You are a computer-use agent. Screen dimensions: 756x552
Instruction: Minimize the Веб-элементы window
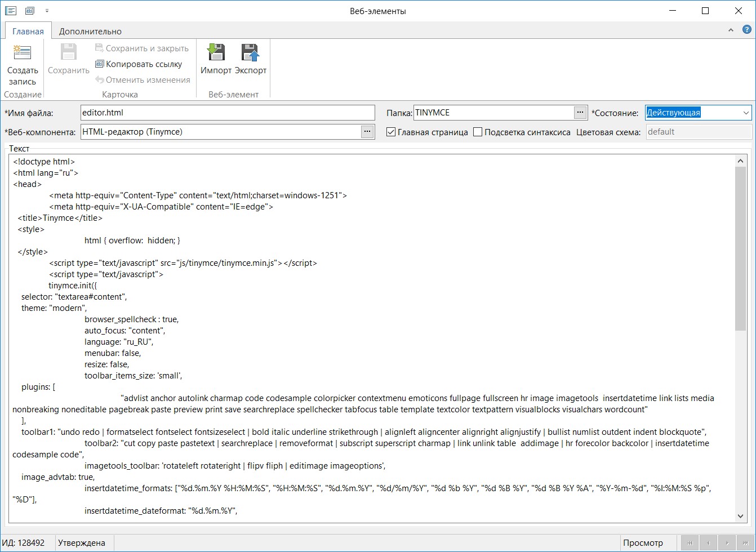click(x=673, y=11)
